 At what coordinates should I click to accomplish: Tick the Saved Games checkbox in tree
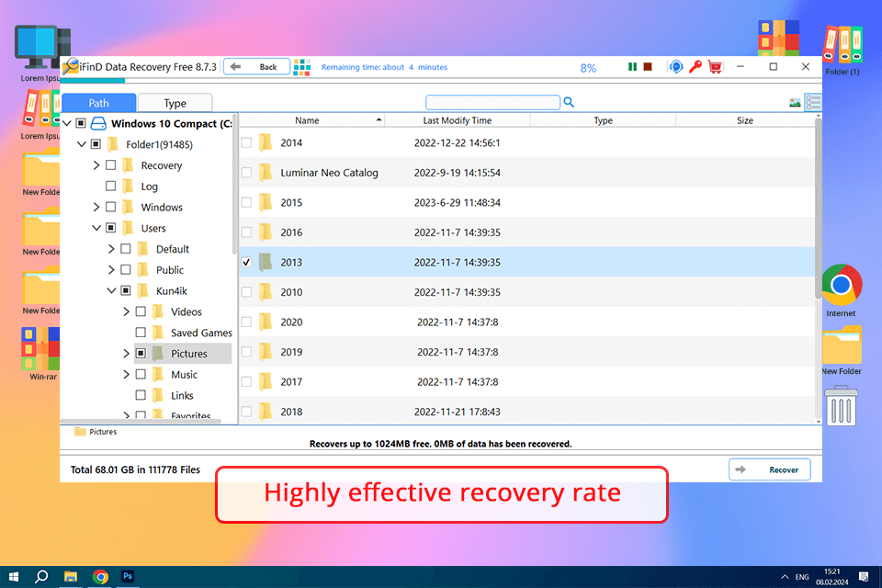pyautogui.click(x=141, y=333)
